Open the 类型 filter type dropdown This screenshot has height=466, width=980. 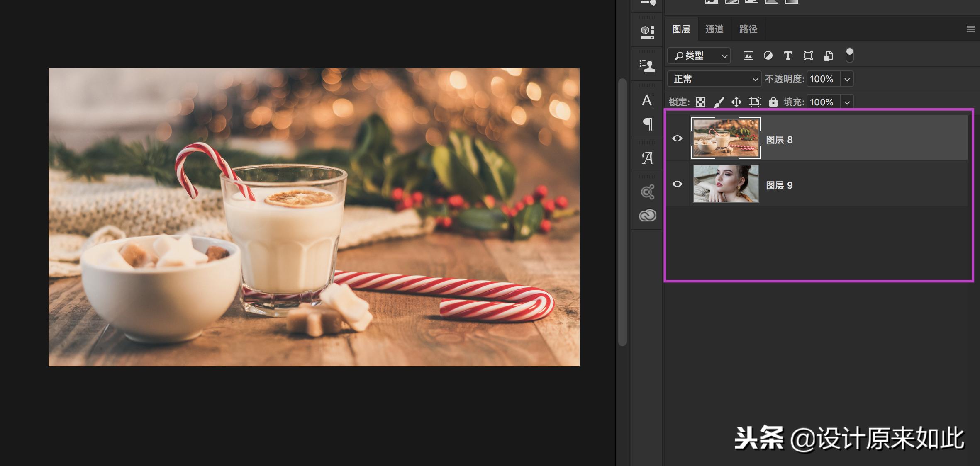699,56
